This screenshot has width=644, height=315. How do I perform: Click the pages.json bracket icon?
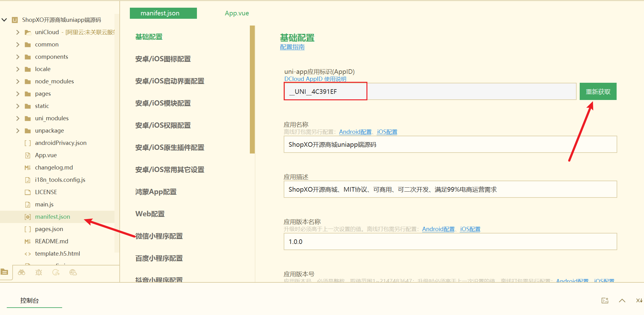coord(28,229)
